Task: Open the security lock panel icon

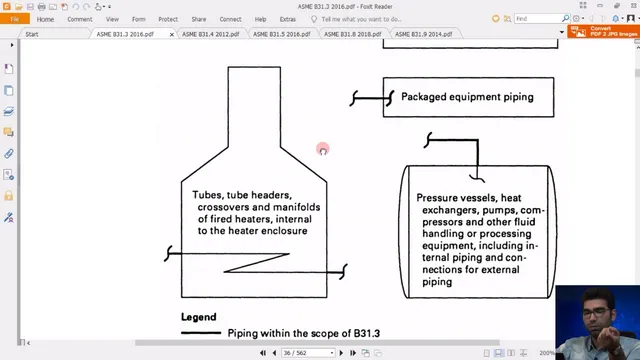Action: pos(9,196)
